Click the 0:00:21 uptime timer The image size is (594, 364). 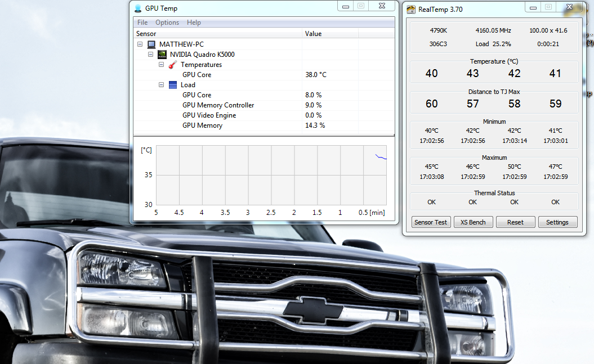click(548, 44)
